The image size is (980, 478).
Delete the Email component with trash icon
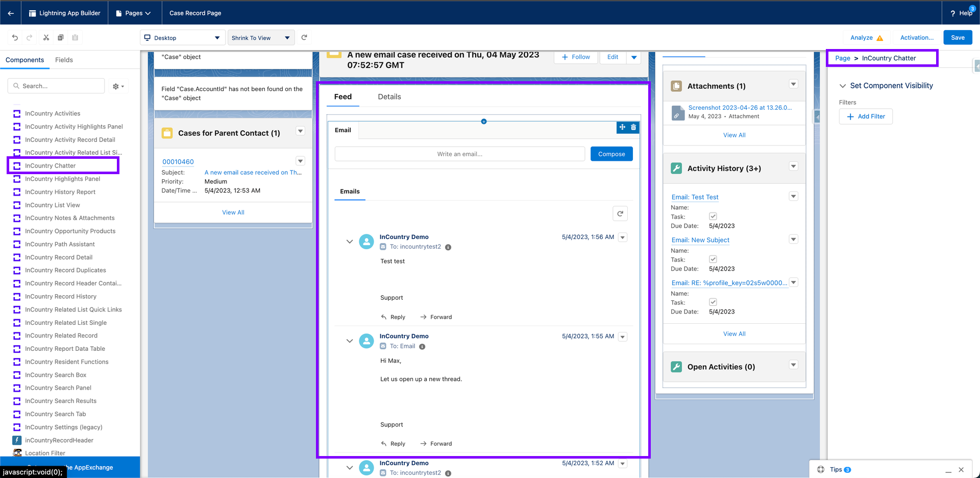coord(633,127)
